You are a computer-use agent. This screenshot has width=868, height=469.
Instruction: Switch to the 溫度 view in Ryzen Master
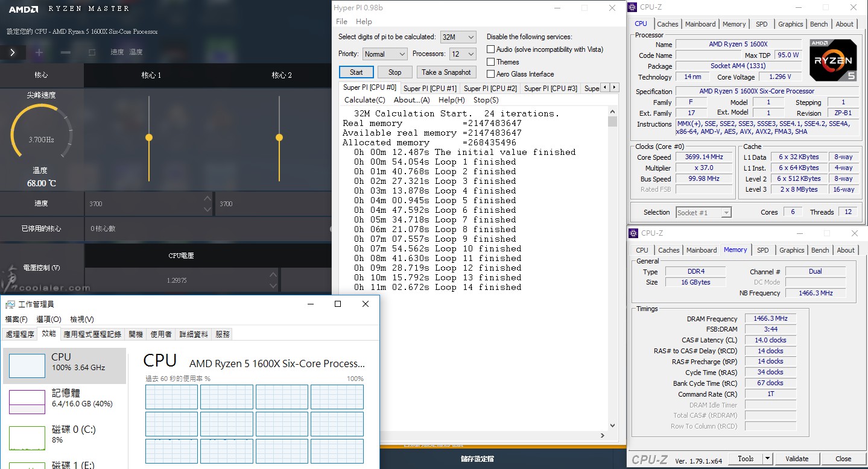click(136, 52)
